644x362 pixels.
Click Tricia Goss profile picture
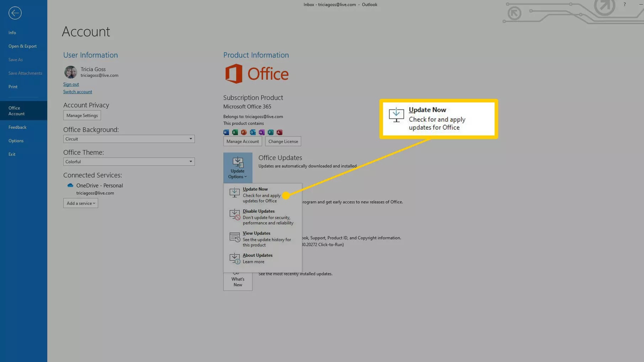[x=70, y=72]
